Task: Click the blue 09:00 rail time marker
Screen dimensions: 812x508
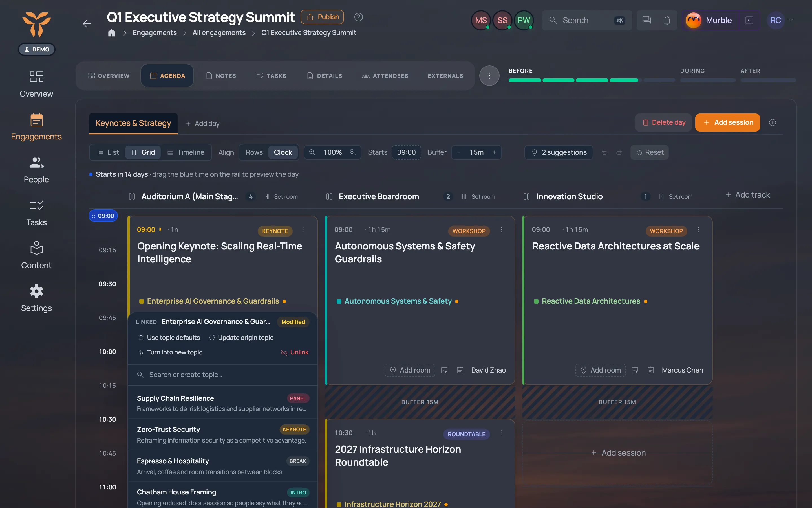Action: (103, 216)
